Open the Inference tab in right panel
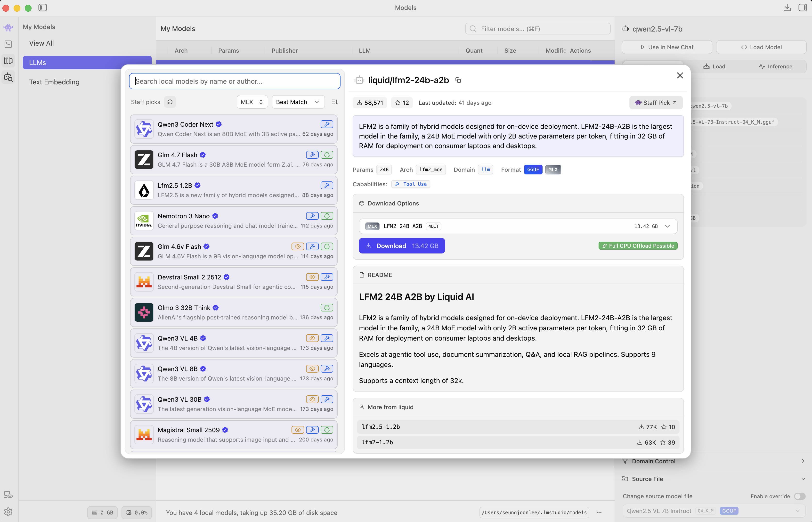The image size is (812, 522). tap(776, 66)
